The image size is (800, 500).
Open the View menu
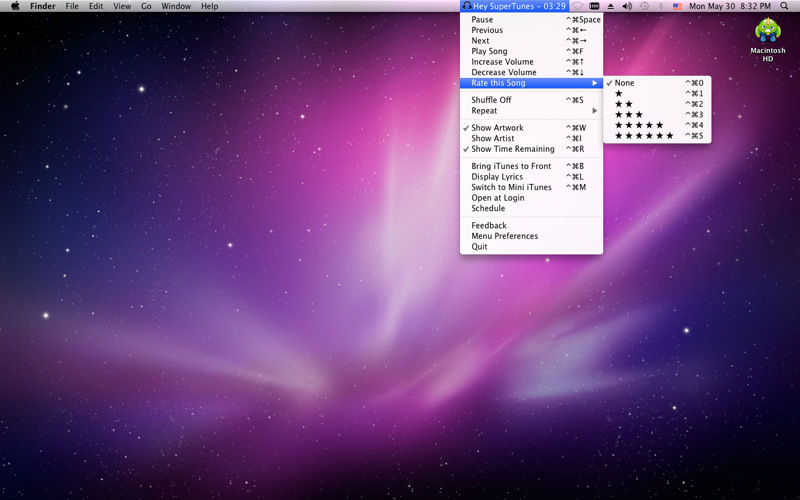122,6
